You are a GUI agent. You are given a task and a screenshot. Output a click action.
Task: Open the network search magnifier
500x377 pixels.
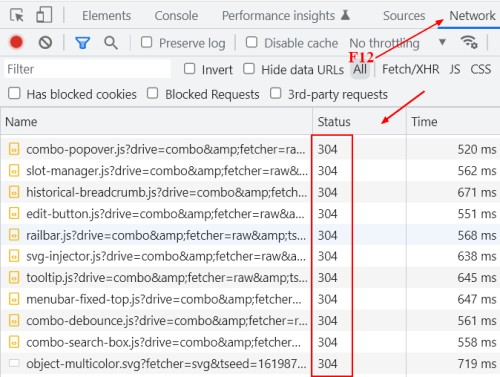pyautogui.click(x=111, y=43)
